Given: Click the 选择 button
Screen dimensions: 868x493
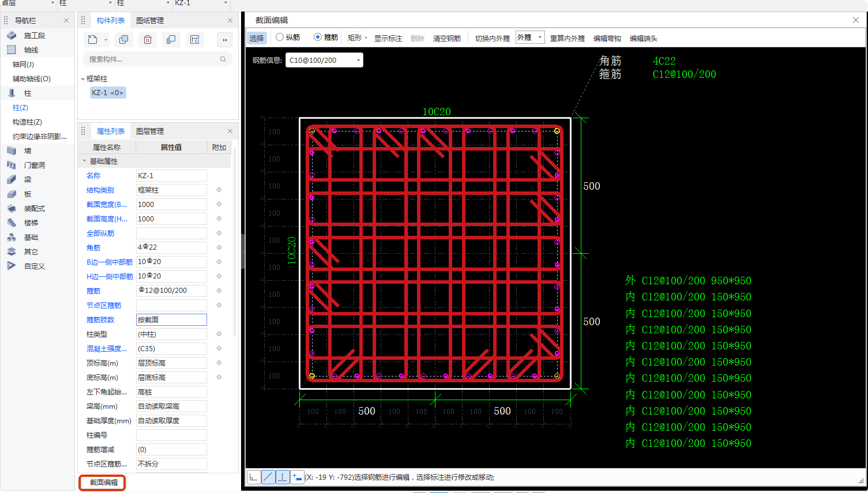Looking at the screenshot, I should click(257, 38).
